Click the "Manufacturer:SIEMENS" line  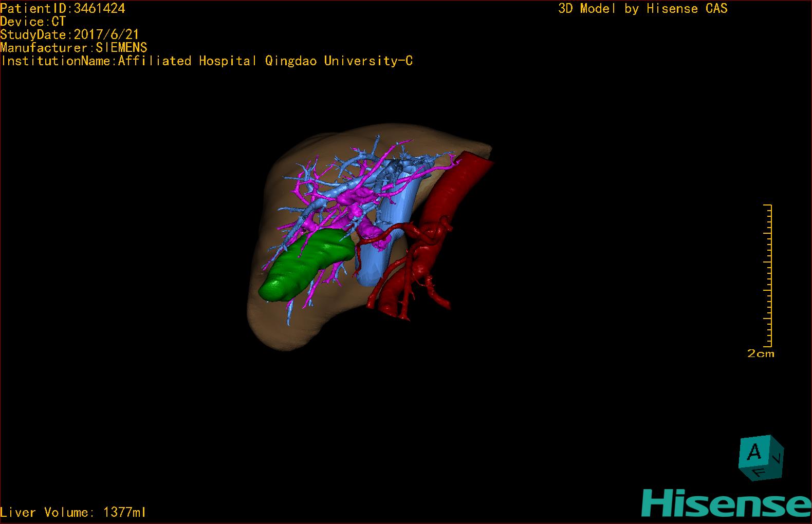point(74,48)
